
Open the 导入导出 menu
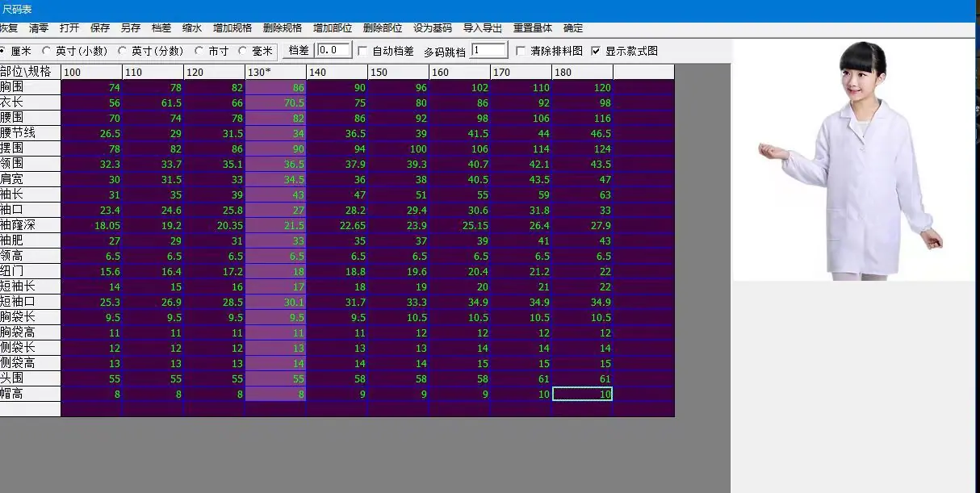(483, 27)
